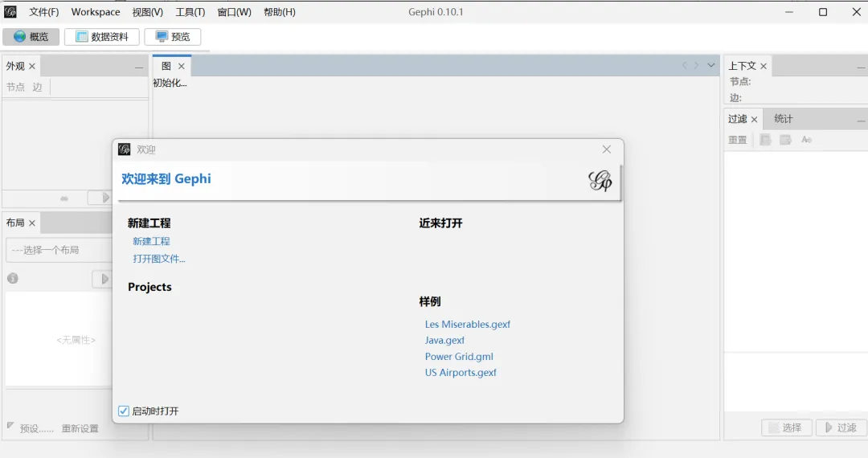Switch to the 预览 preview mode
The width and height of the screenshot is (868, 458).
click(173, 36)
